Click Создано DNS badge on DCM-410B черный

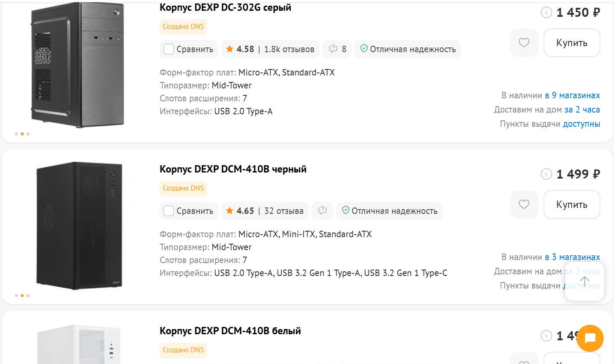[183, 188]
